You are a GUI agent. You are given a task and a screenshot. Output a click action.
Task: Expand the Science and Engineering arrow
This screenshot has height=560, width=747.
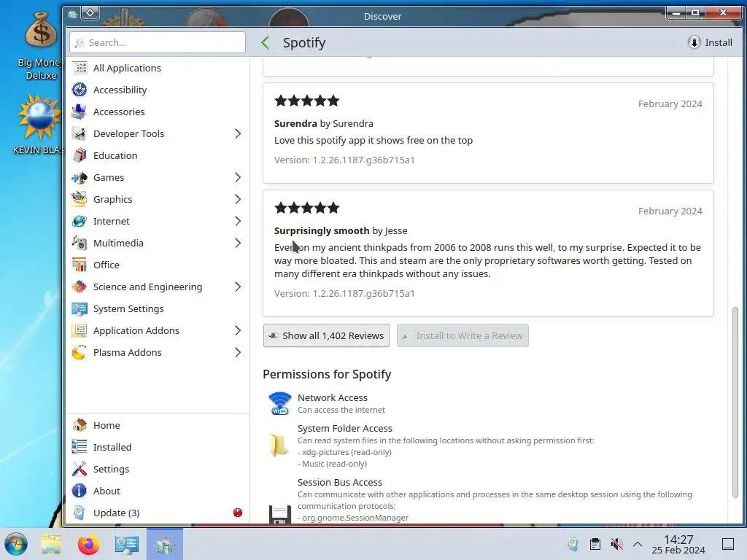click(238, 287)
